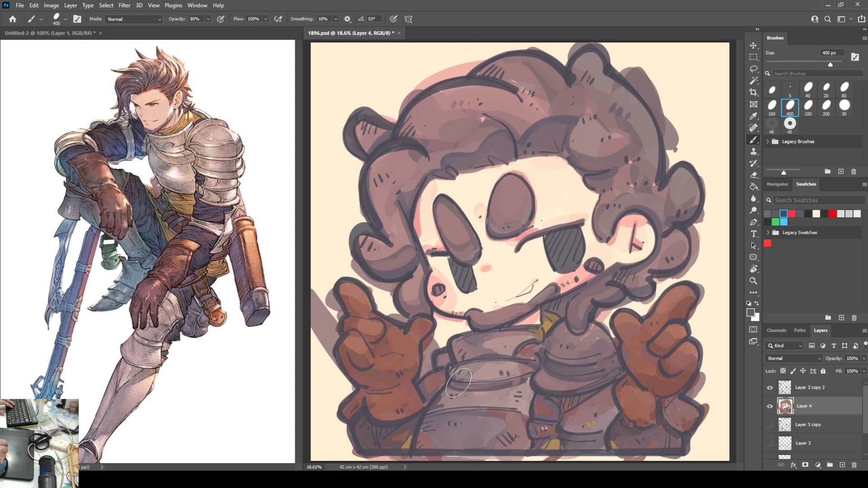Select the Rectangular Marquee tool
The width and height of the screenshot is (868, 488).
[753, 57]
